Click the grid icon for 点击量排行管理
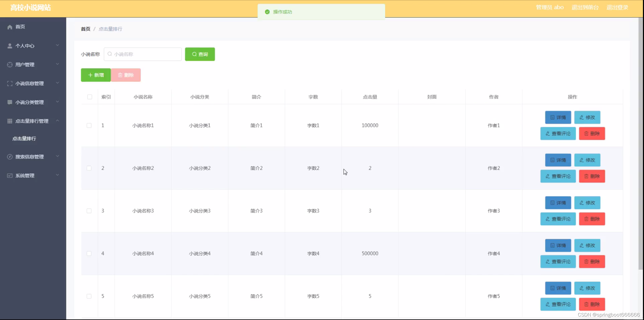This screenshot has height=320, width=644. coord(10,121)
